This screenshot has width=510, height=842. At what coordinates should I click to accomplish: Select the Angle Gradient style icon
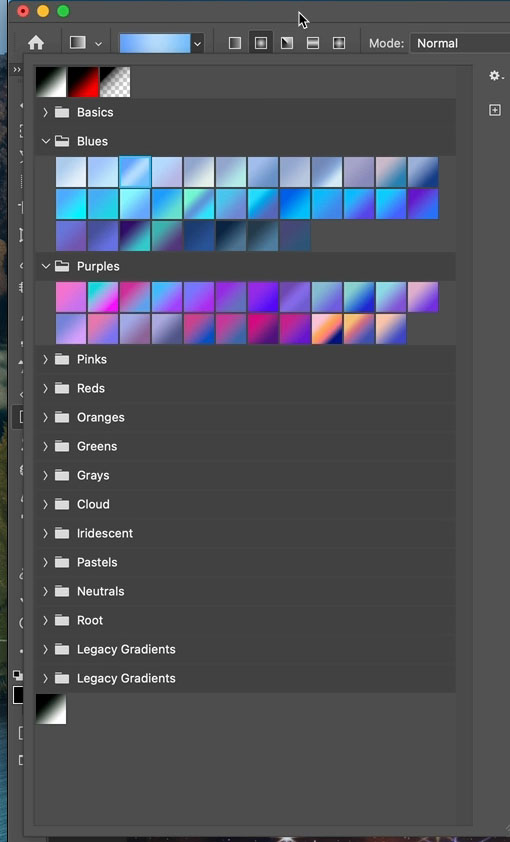287,43
